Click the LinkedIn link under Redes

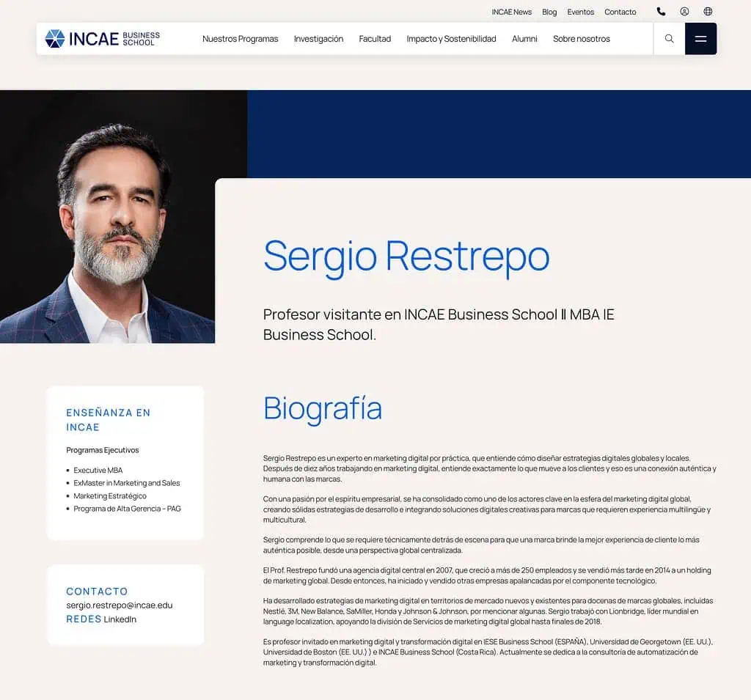click(120, 619)
